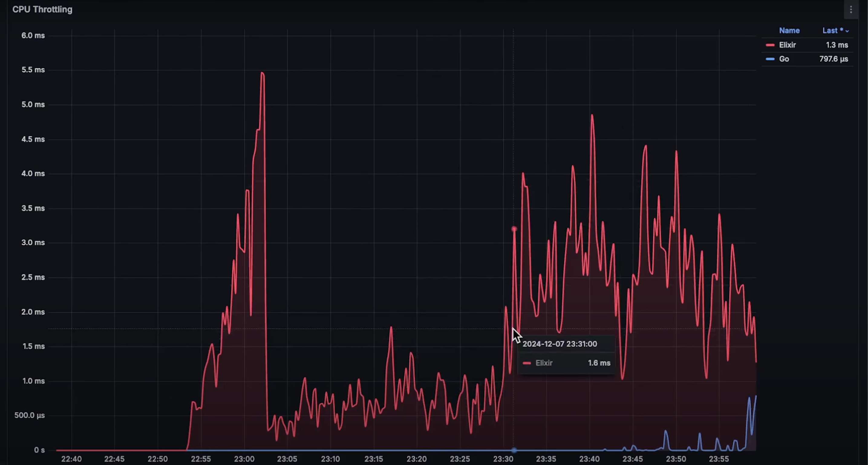868x465 pixels.
Task: Click the 6.0 ms y-axis label
Action: click(33, 35)
